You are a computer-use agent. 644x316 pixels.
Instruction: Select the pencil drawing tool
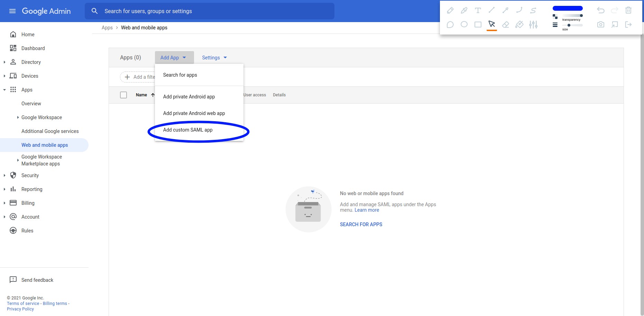point(450,10)
